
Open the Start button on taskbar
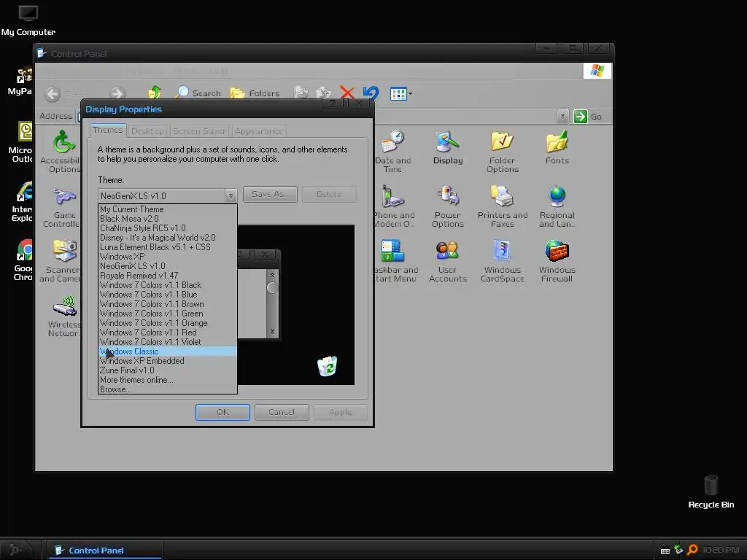pyautogui.click(x=15, y=550)
